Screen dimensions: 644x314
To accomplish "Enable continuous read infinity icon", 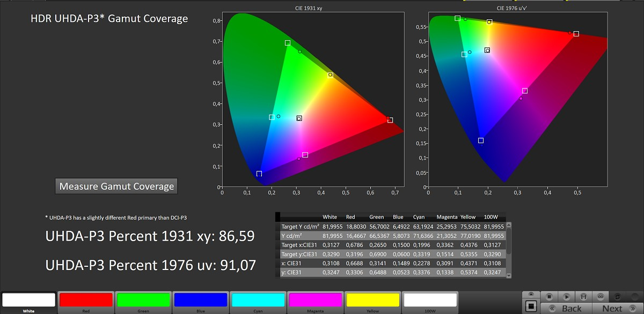I will [601, 296].
